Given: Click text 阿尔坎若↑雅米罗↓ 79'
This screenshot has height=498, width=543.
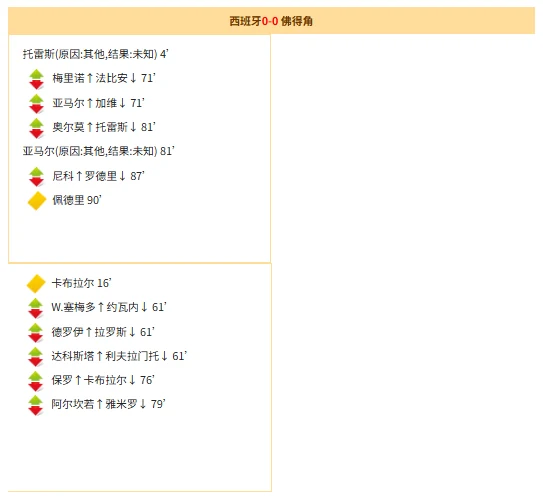Looking at the screenshot, I should tap(109, 404).
